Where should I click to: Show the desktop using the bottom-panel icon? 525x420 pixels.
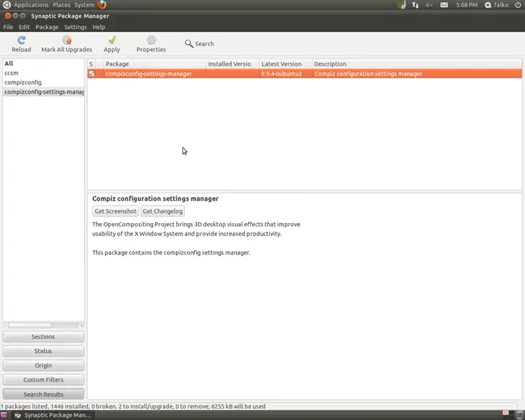[4, 415]
